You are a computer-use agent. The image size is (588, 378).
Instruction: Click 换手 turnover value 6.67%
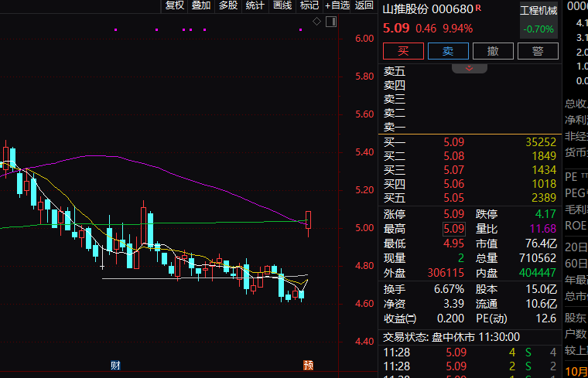tap(449, 289)
